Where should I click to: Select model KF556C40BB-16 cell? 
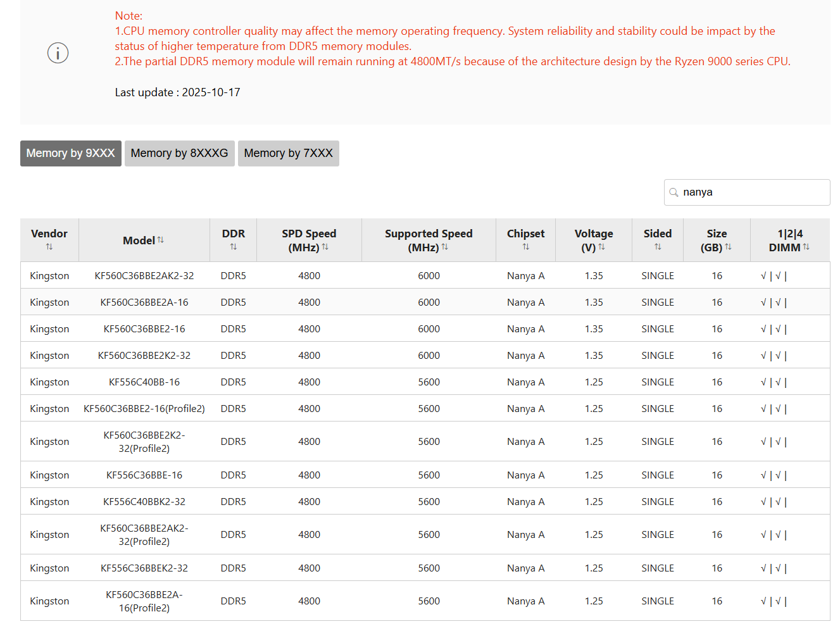click(144, 382)
